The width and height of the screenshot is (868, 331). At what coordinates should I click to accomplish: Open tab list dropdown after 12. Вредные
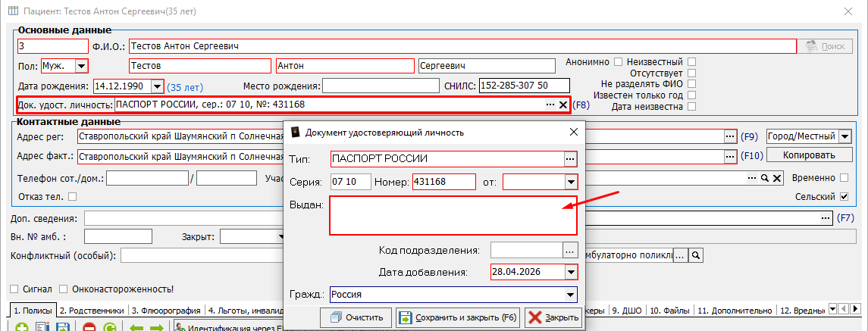tap(832, 308)
